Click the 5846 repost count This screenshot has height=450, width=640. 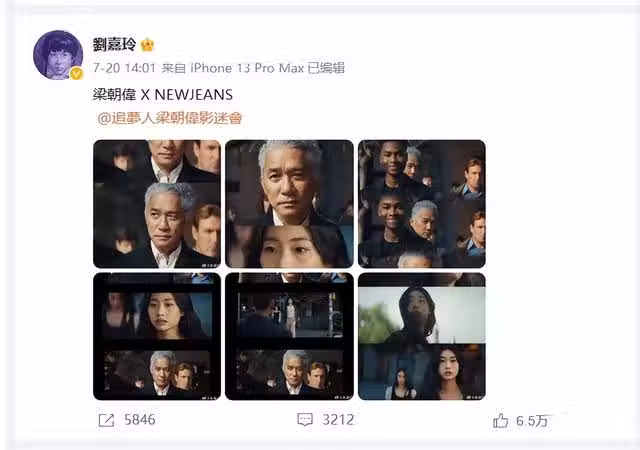(140, 420)
